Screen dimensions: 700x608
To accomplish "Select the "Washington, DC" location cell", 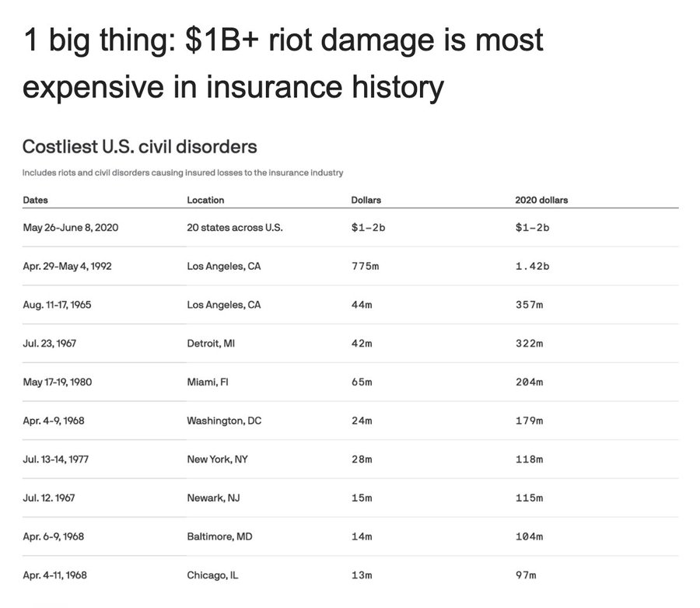I will pos(224,421).
